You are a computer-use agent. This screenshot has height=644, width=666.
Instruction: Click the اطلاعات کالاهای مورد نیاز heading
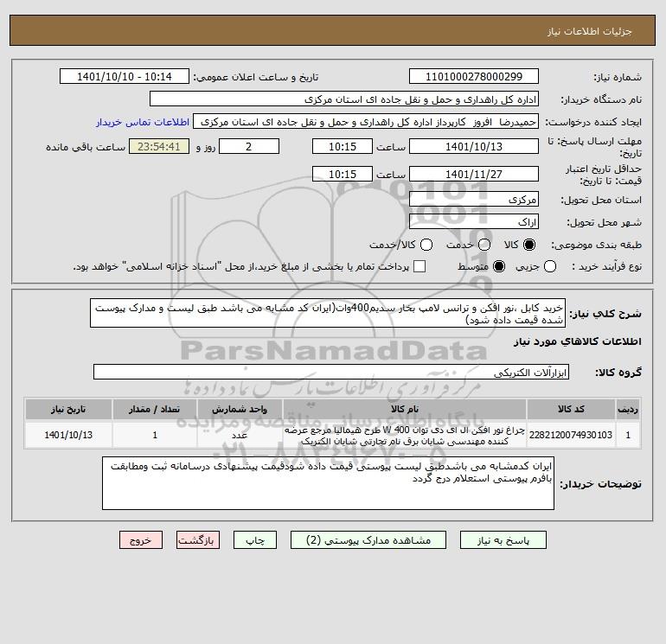coord(578,341)
